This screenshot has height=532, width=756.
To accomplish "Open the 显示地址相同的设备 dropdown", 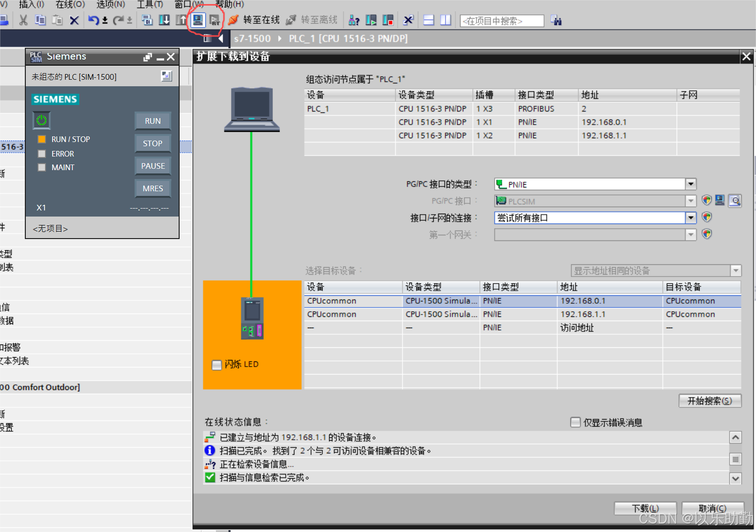I will click(735, 270).
